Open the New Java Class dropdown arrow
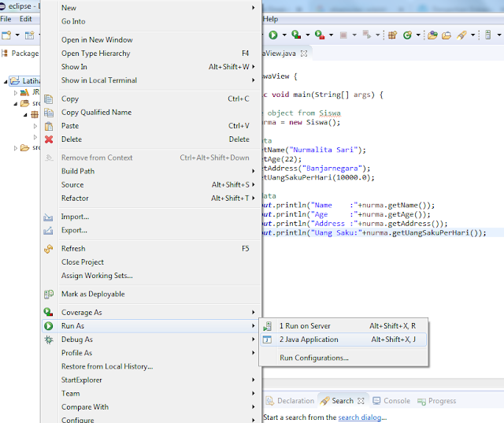The height and width of the screenshot is (423, 504). click(x=418, y=35)
